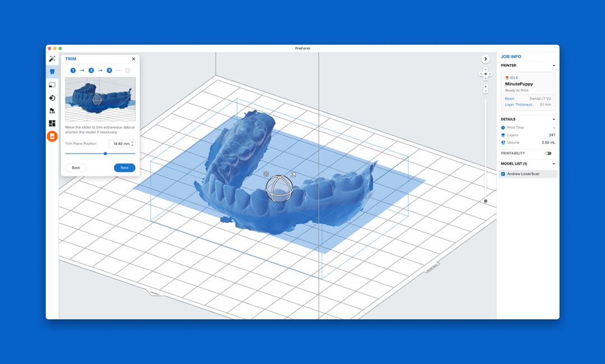Click Back in the Trim dialog

(x=76, y=167)
